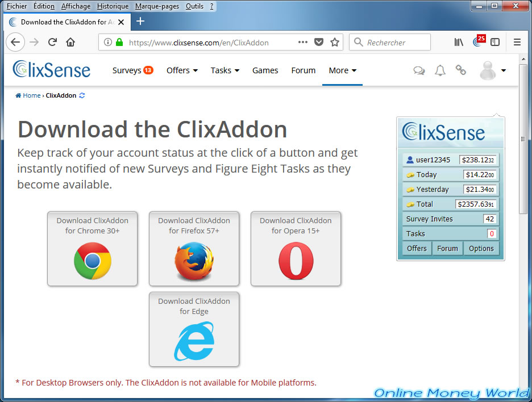Open the Historique menu
The image size is (532, 402).
(x=113, y=6)
